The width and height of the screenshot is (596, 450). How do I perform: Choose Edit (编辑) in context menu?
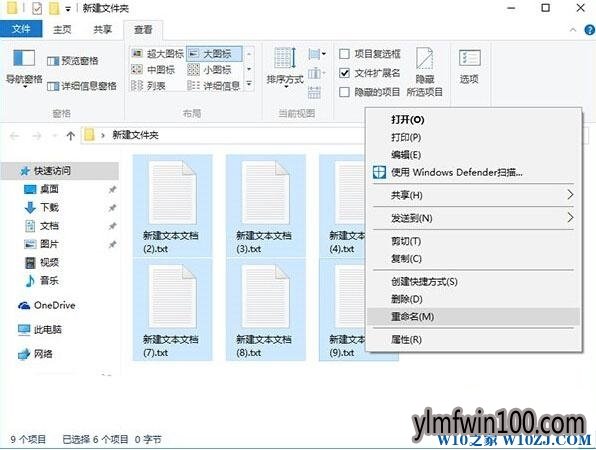coord(473,155)
